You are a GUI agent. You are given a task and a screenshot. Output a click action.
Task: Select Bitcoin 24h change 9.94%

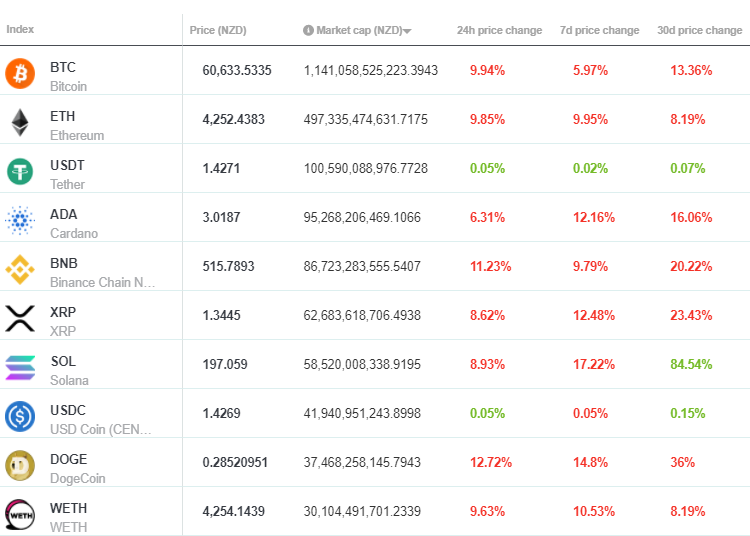pos(487,71)
